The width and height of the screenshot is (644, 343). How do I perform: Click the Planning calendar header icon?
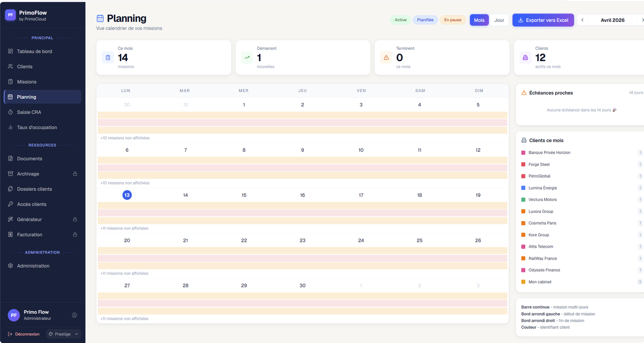point(100,18)
